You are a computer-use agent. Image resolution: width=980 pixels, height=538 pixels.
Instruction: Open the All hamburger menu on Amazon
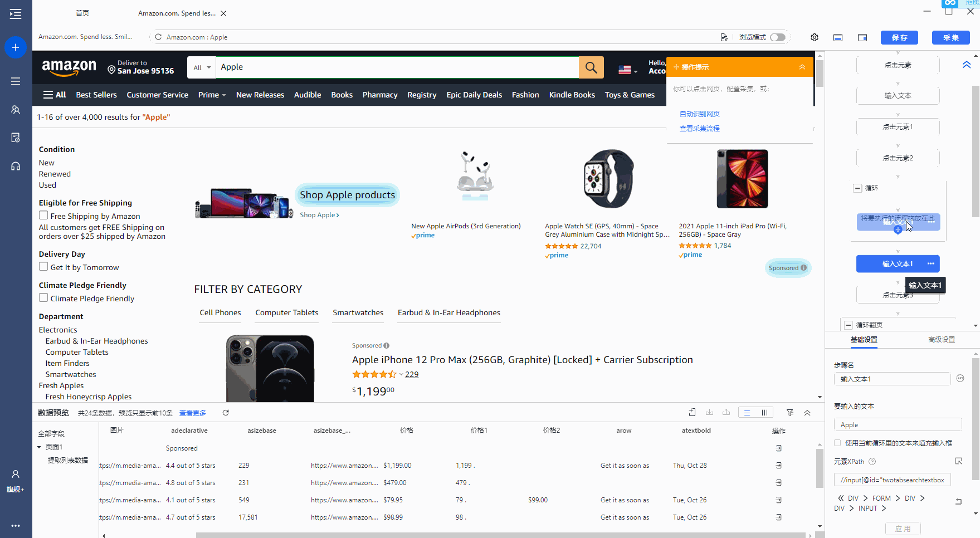(x=55, y=95)
